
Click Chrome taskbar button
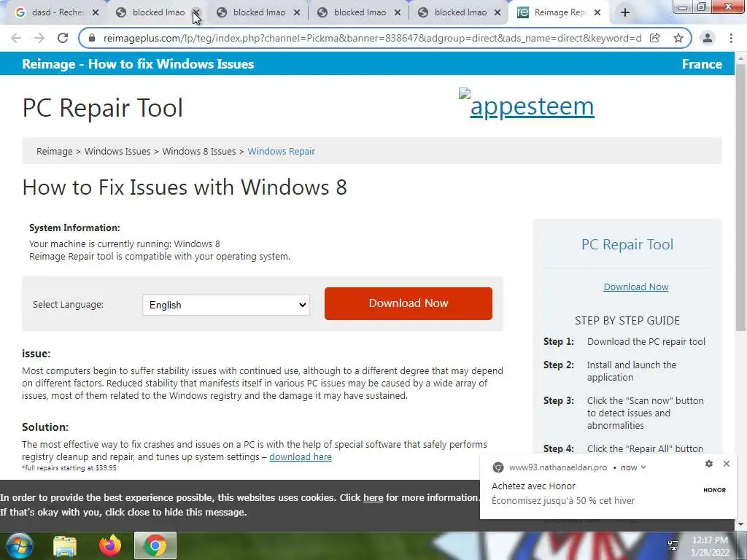pyautogui.click(x=155, y=545)
